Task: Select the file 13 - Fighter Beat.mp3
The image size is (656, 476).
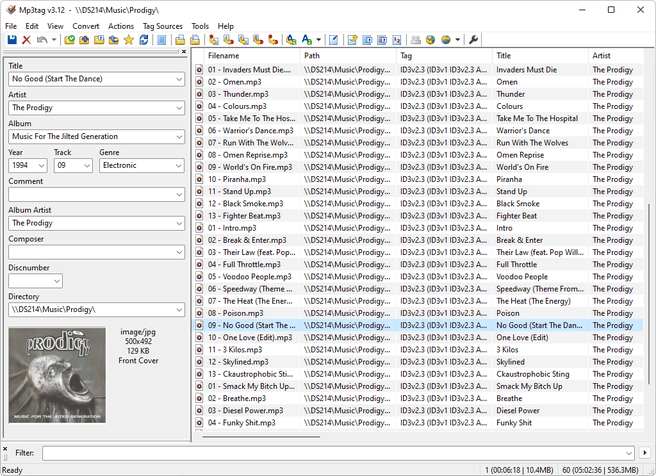Action: coord(244,216)
